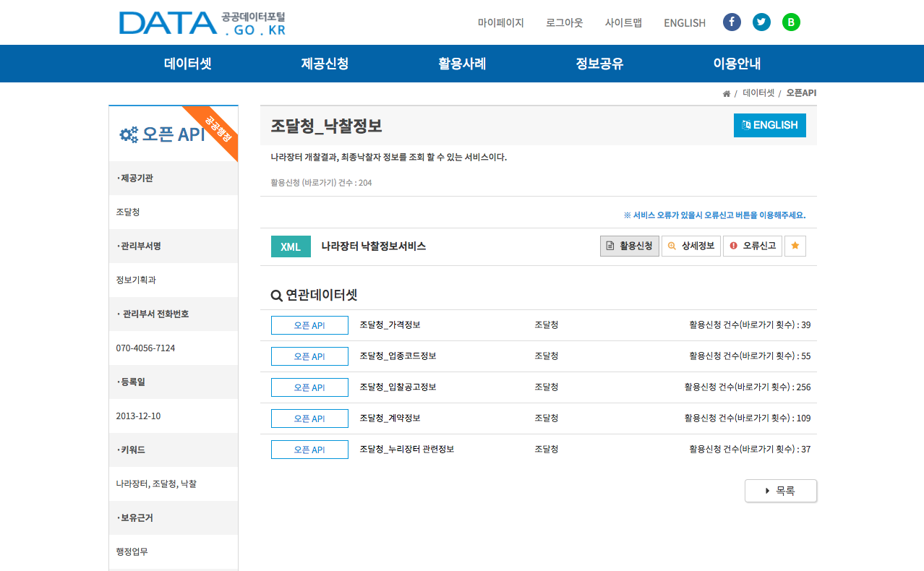
Task: Open the 조달청_가격정보 dataset link
Action: tap(390, 325)
